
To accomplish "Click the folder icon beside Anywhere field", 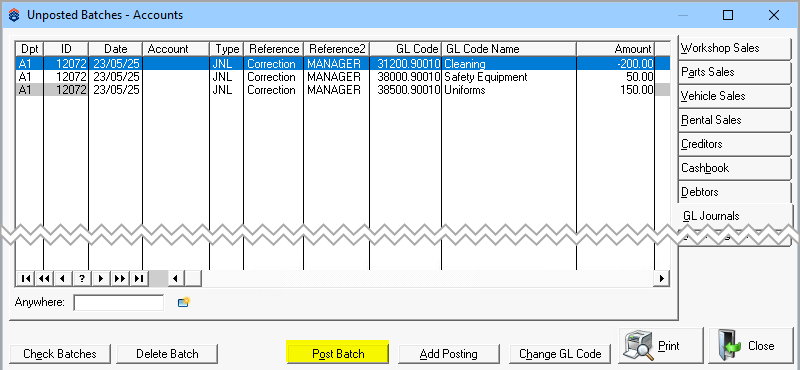I will (x=184, y=302).
